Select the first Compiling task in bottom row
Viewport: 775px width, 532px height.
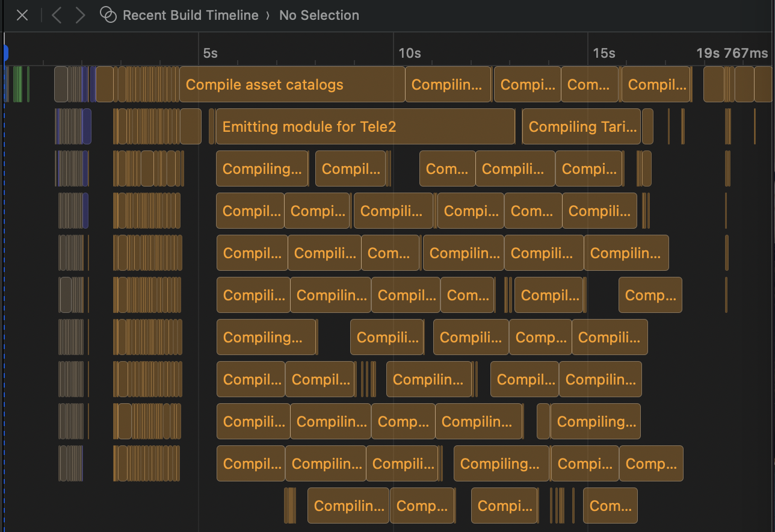point(348,506)
